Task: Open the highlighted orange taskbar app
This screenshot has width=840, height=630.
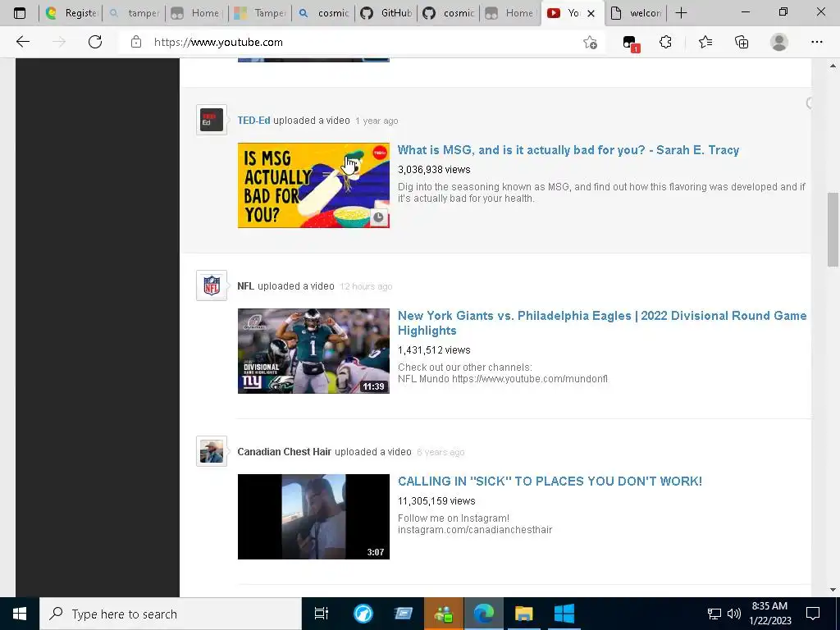Action: pyautogui.click(x=444, y=614)
